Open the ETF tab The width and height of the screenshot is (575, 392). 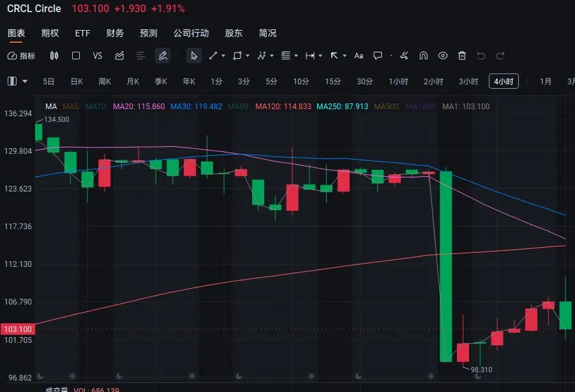pyautogui.click(x=82, y=33)
